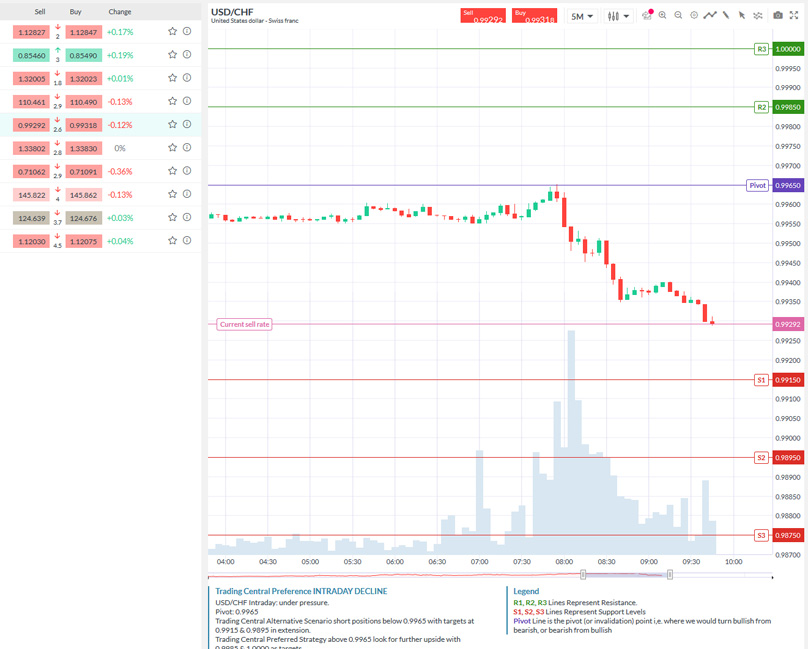808x649 pixels.
Task: Click the crosshair target icon
Action: tap(694, 15)
